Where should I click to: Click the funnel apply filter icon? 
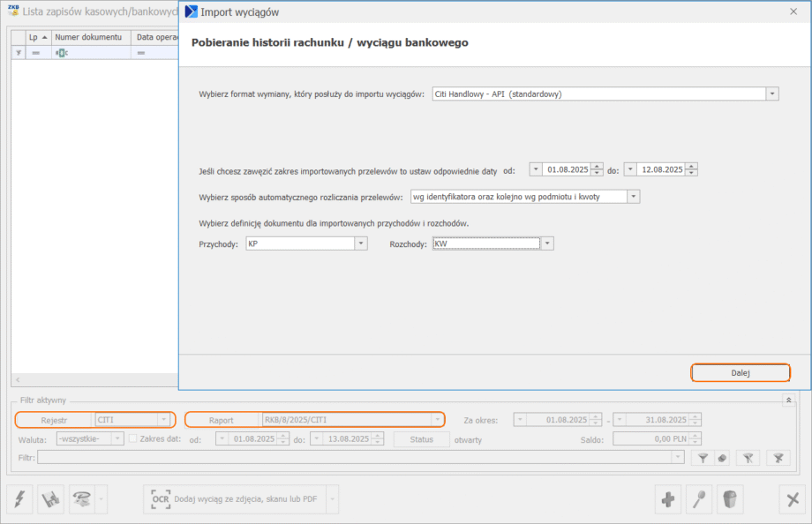[x=703, y=458]
